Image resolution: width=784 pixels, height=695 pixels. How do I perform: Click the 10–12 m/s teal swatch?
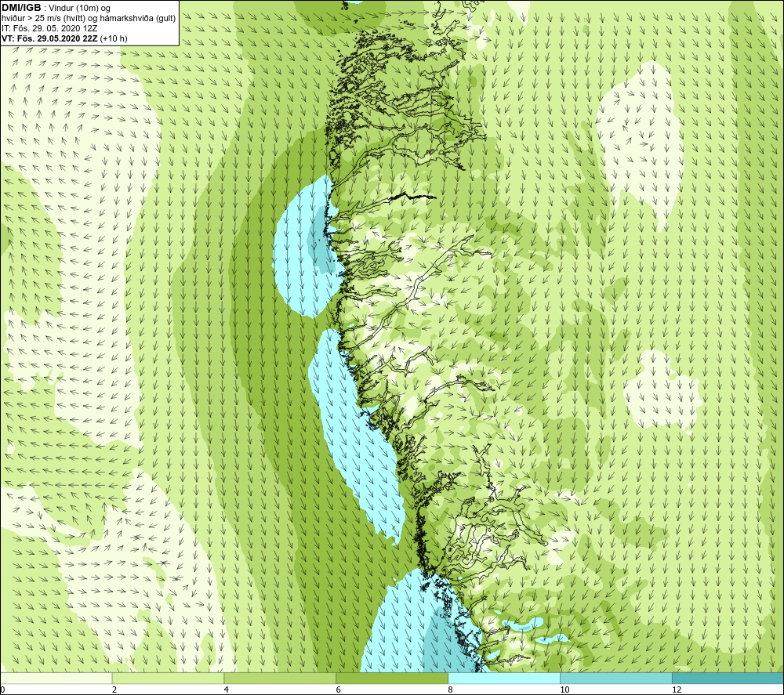point(616,678)
